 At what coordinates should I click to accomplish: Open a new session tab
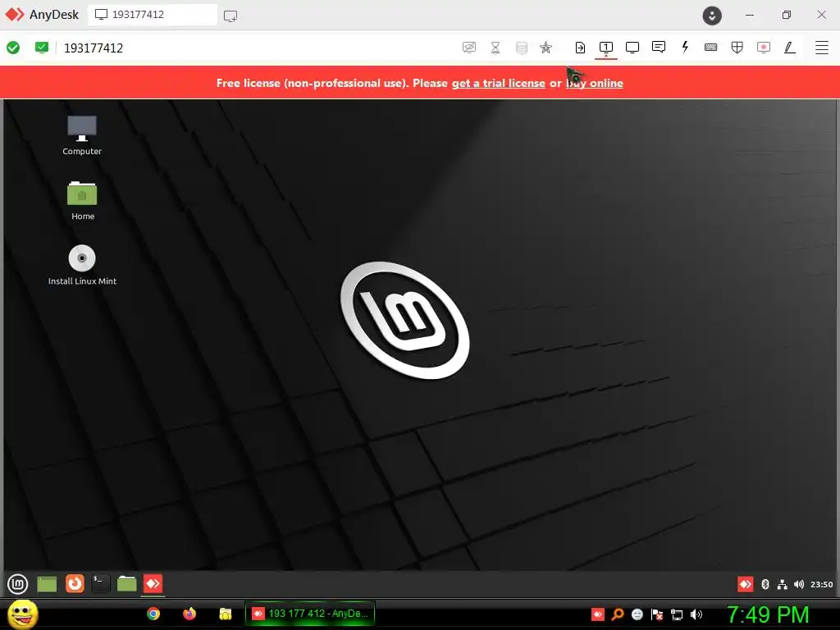[231, 16]
